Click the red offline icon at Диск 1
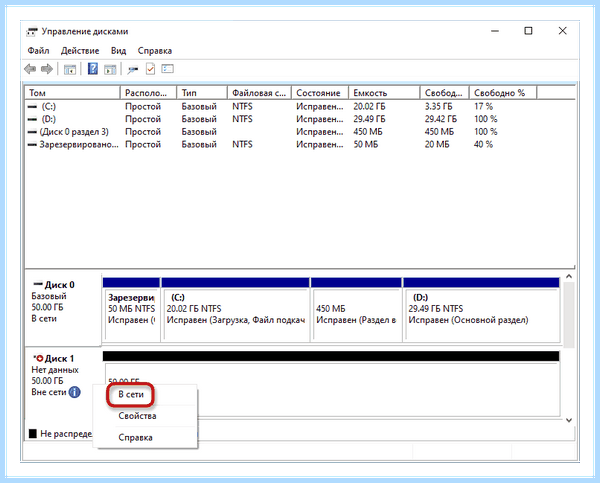 click(39, 359)
